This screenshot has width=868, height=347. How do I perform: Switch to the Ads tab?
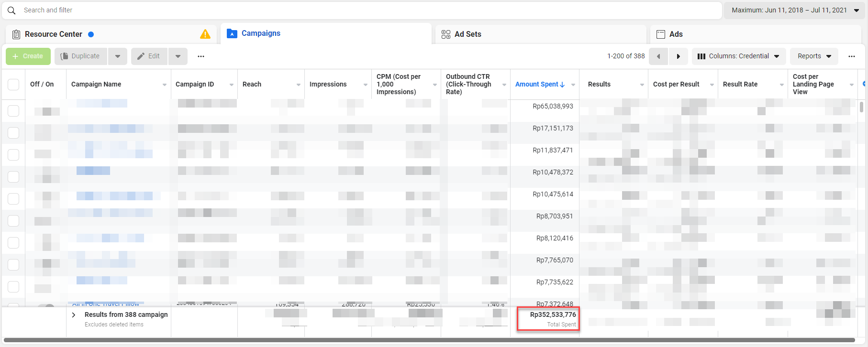pyautogui.click(x=676, y=34)
